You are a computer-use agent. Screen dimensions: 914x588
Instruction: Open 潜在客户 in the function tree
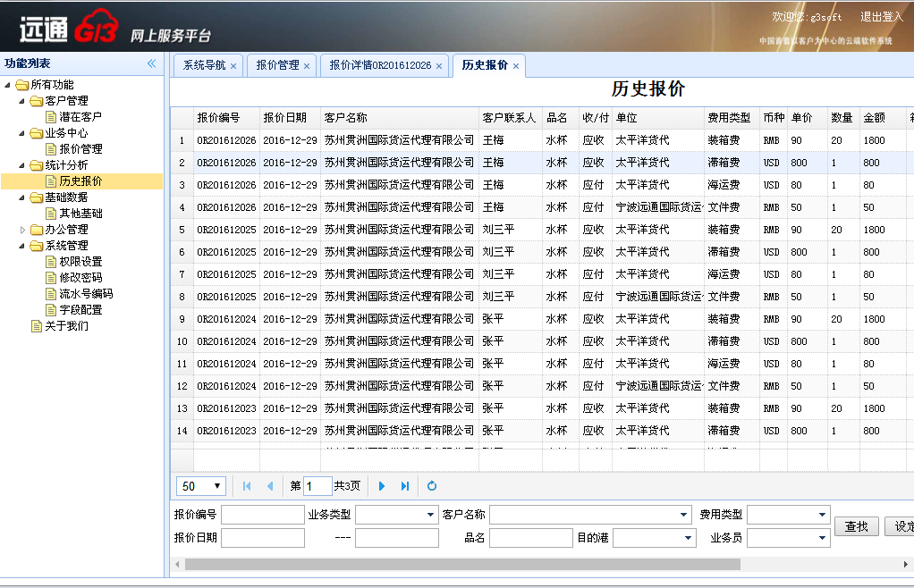pyautogui.click(x=80, y=117)
